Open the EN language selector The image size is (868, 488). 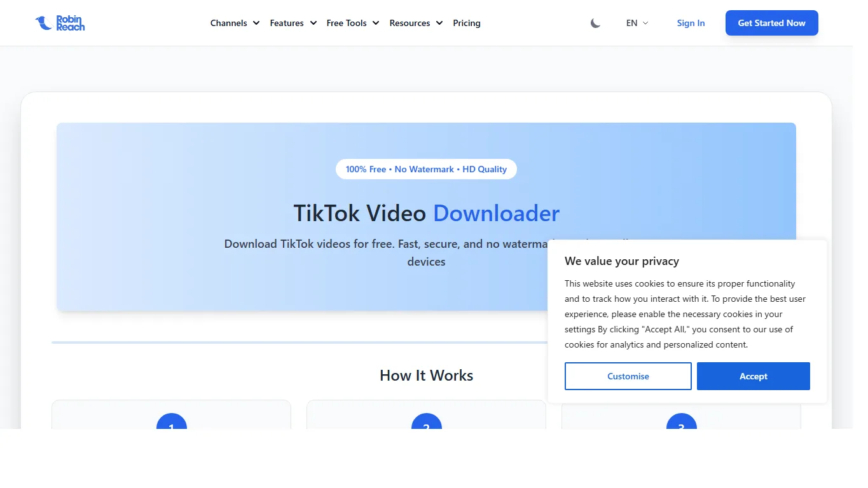pyautogui.click(x=637, y=23)
